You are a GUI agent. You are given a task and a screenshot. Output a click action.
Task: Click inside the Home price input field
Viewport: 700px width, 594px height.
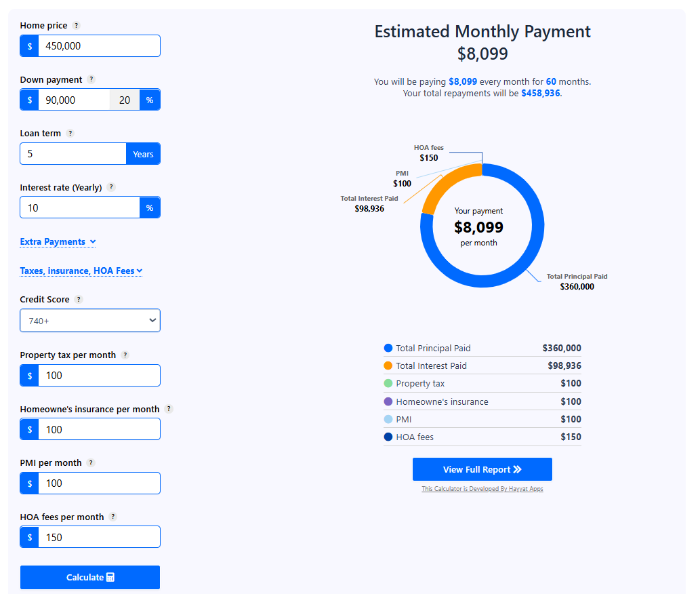tap(98, 45)
